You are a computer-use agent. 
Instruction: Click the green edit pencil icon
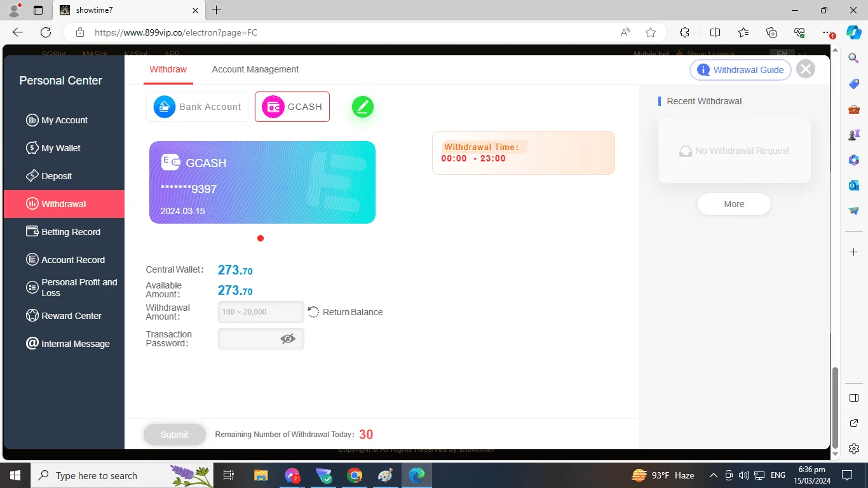(363, 107)
